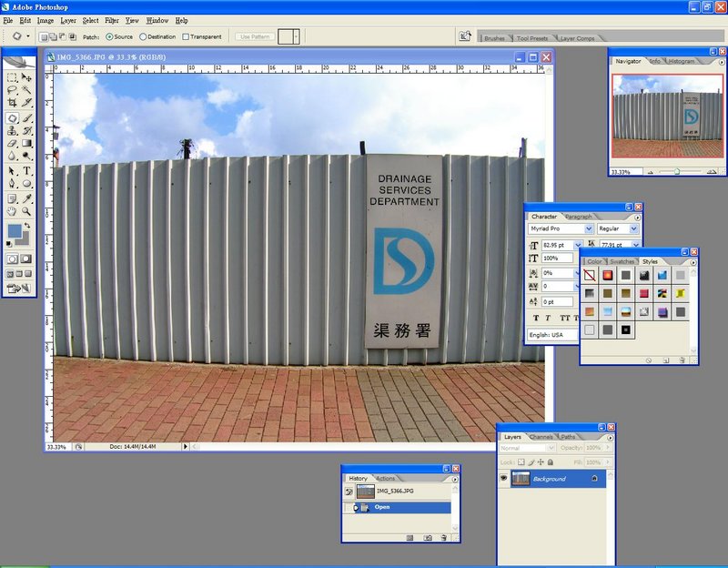Viewport: 728px width, 568px height.
Task: Open the Myriad Pro font family dropdown
Action: point(588,228)
